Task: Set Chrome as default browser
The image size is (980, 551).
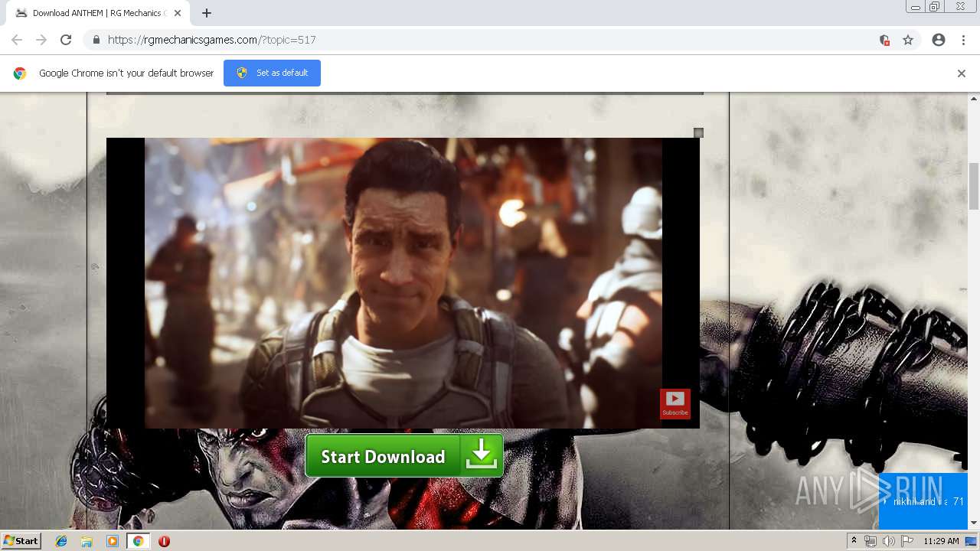Action: coord(272,73)
